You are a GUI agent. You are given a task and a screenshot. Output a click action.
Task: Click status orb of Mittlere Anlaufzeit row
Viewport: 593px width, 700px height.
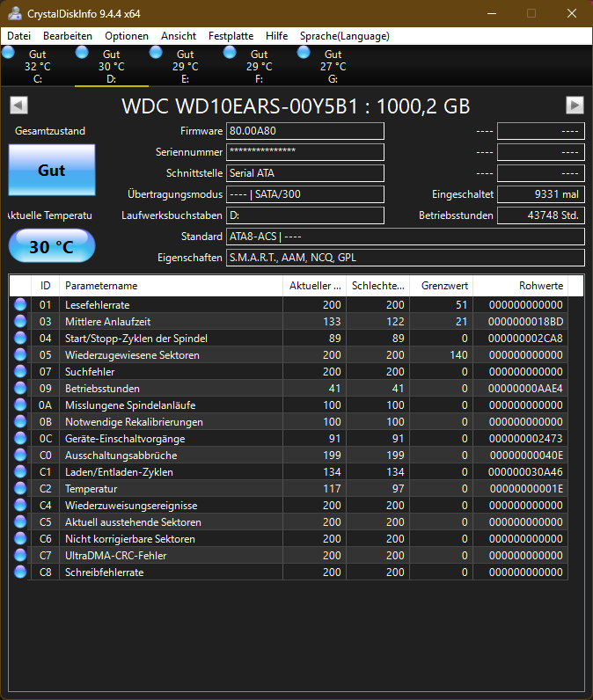tap(20, 322)
